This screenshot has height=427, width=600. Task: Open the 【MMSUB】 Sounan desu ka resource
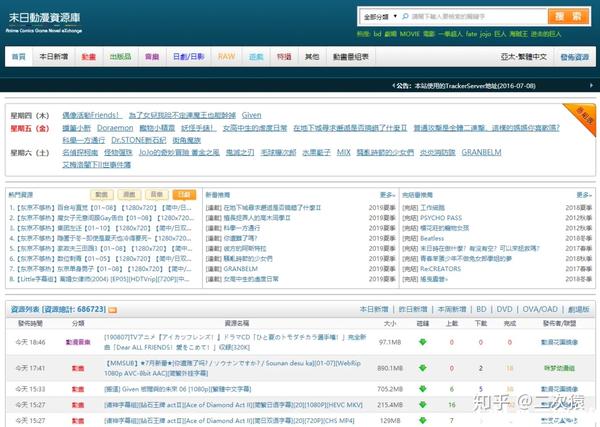pyautogui.click(x=232, y=368)
